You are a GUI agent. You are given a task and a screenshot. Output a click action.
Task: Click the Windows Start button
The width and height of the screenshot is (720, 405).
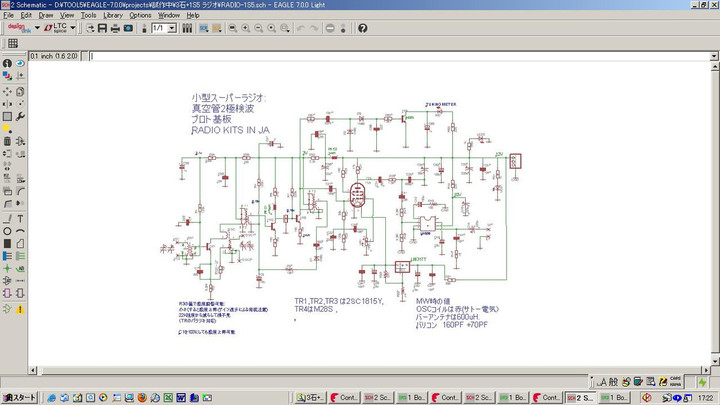click(20, 398)
